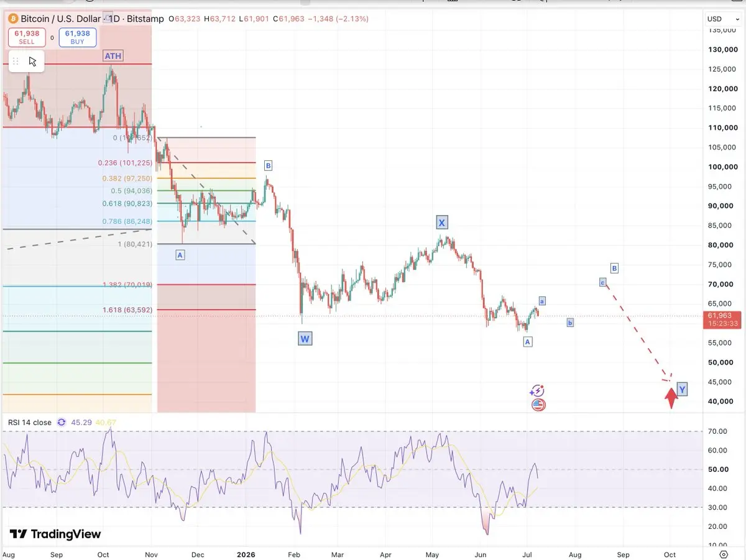Image resolution: width=746 pixels, height=560 pixels.
Task: Select the arrow cursor tool
Action: [32, 61]
